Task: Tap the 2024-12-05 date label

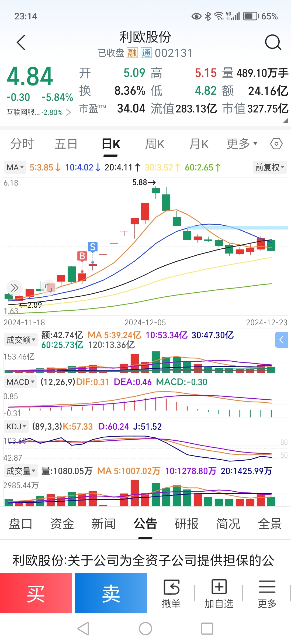Action: [x=145, y=323]
